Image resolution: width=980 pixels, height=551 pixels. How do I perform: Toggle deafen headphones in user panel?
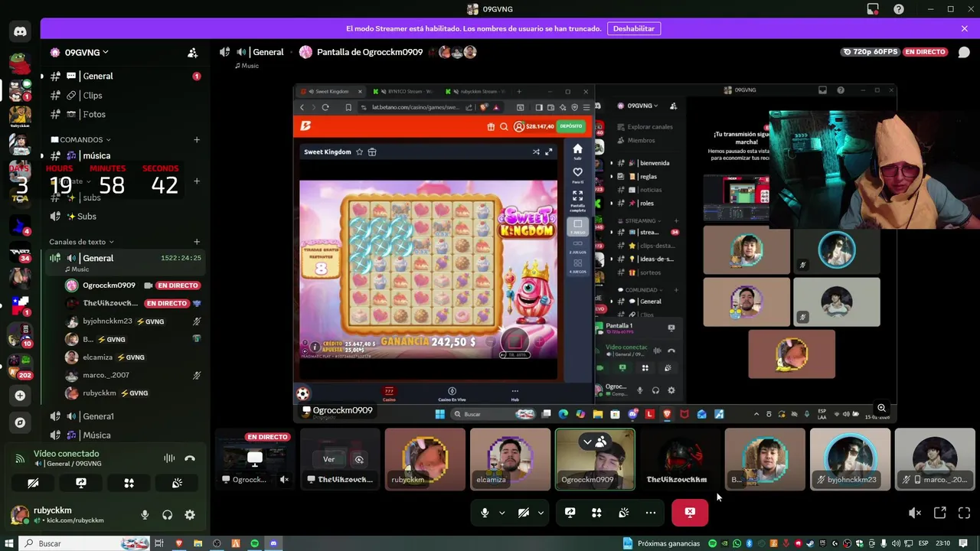click(167, 515)
